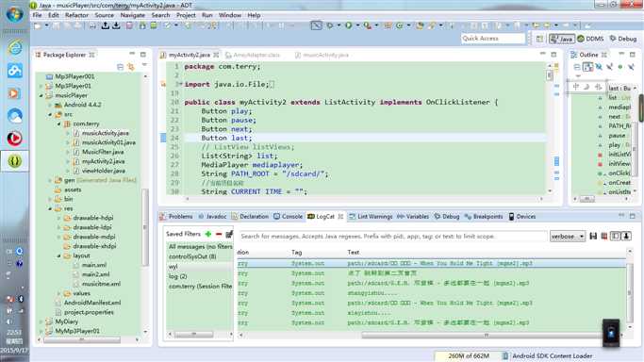Collapse the com.terry package node
Viewport: 644px width, 362px height.
tap(59, 123)
